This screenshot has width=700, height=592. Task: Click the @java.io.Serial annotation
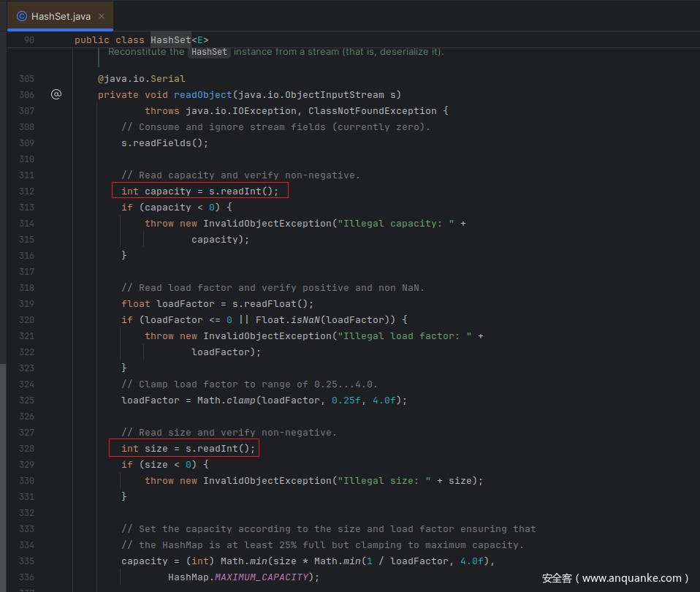point(142,79)
